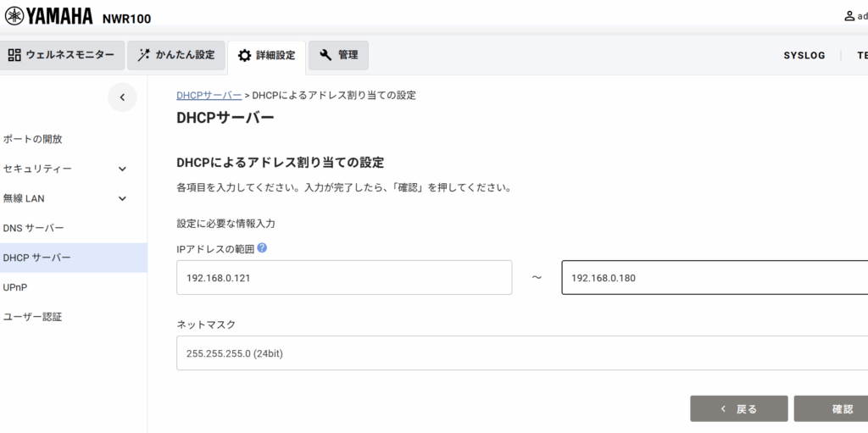Expand the セキュリティー sidebar section
The width and height of the screenshot is (868, 433).
pos(122,169)
